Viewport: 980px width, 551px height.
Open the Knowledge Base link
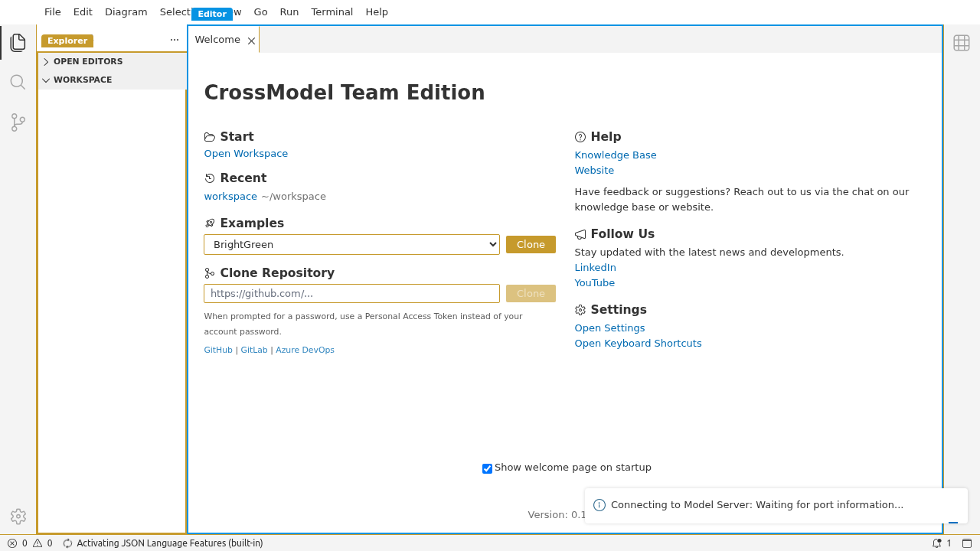(x=616, y=155)
